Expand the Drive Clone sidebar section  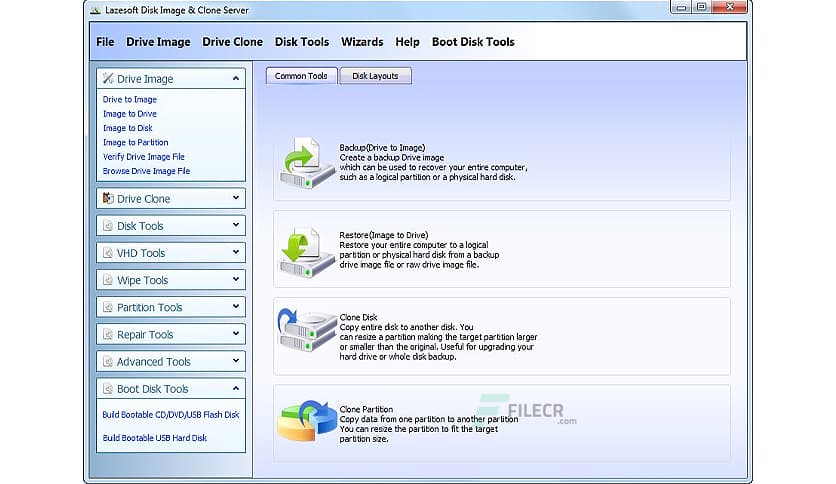[x=236, y=198]
